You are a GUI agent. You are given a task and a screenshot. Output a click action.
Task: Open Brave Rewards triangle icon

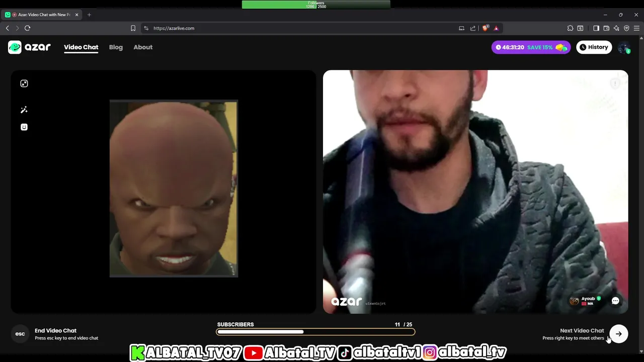coord(496,28)
